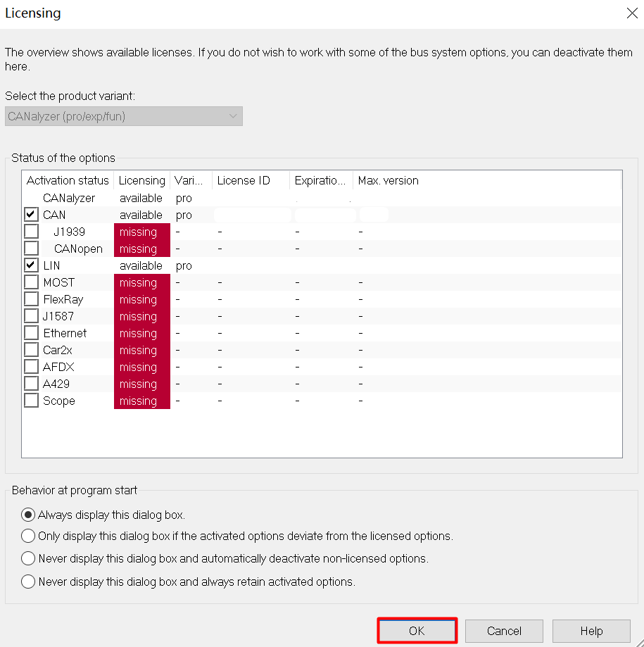Screen dimensions: 644x647
Task: Click the Cancel button
Action: pyautogui.click(x=504, y=631)
